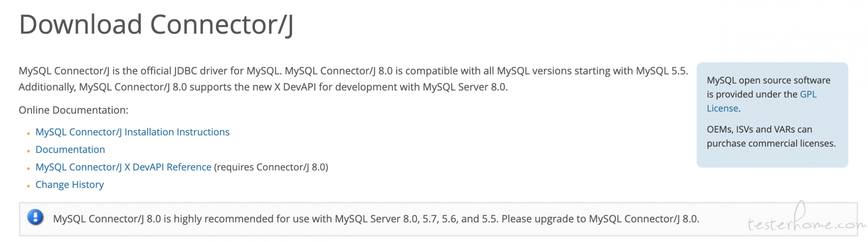Click the "(requires Connector/J 8.0)" note
Image resolution: width=868 pixels, height=242 pixels.
pos(271,167)
